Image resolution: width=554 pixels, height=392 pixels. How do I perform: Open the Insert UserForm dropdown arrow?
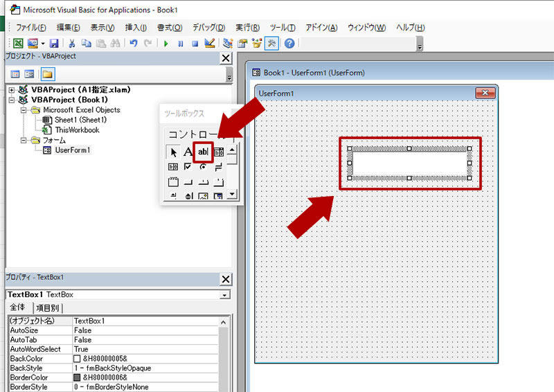(43, 44)
